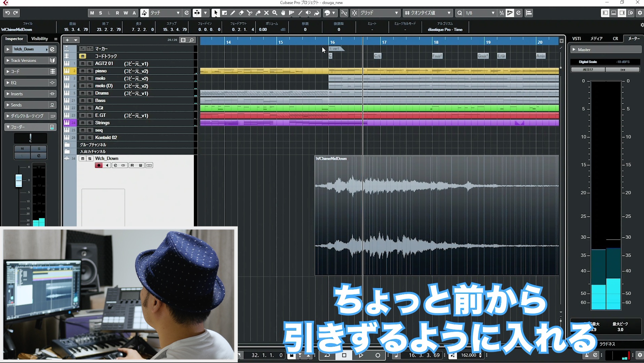The image size is (644, 363).
Task: Click the track list search magnifier
Action: [x=192, y=40]
